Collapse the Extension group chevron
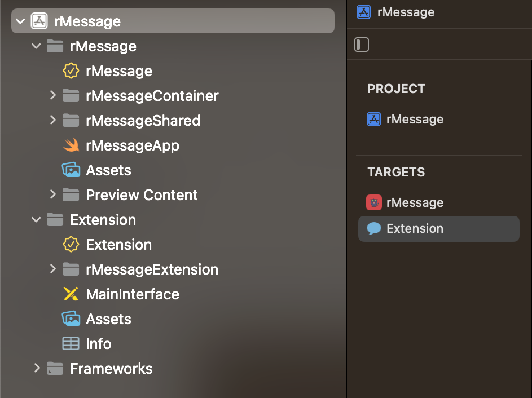This screenshot has height=398, width=532. pos(37,220)
